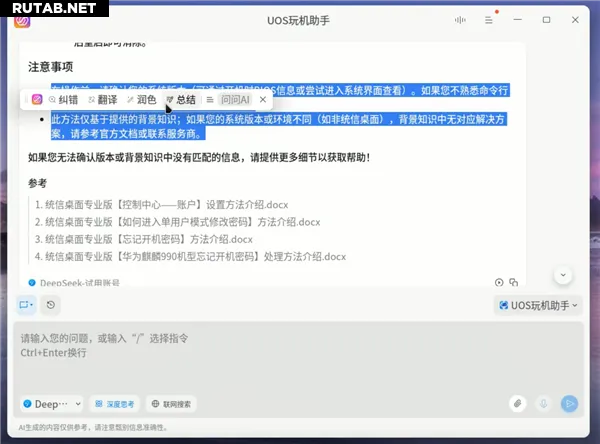Viewport: 600px width, 444px height.
Task: Toggle 深度思考 deep thinking mode
Action: coord(114,404)
